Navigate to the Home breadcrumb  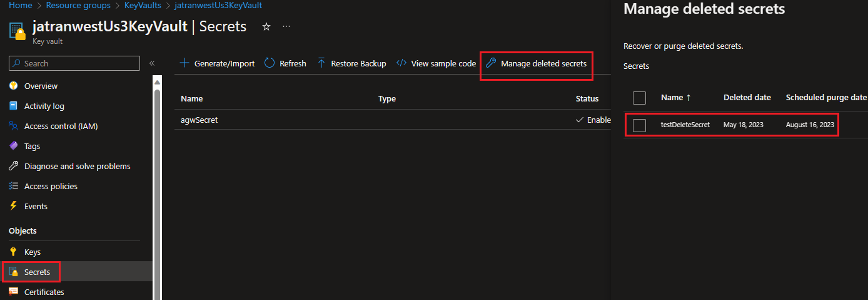21,5
